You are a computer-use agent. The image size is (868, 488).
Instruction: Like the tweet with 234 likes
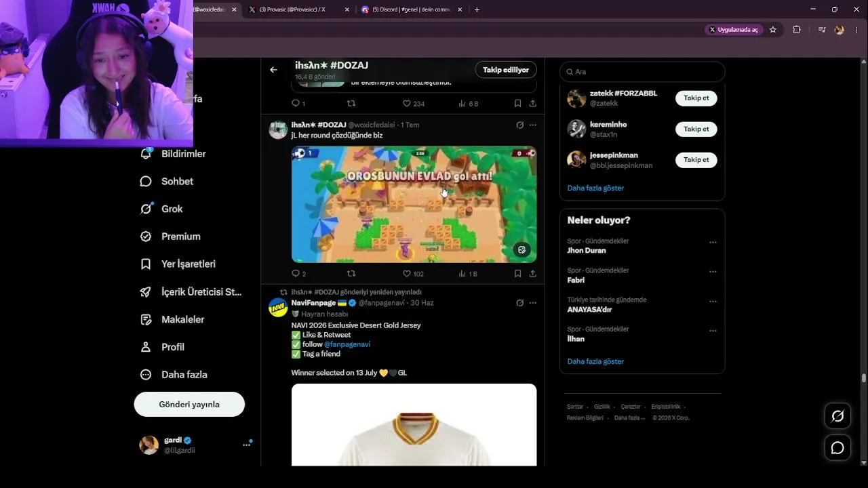pos(414,104)
